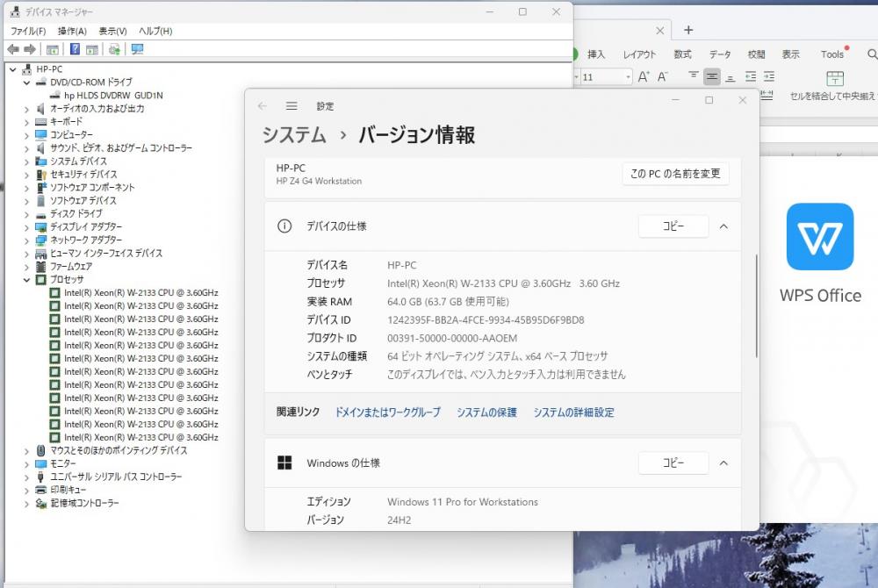Select セキュリティ デバイス tree item

[x=83, y=174]
